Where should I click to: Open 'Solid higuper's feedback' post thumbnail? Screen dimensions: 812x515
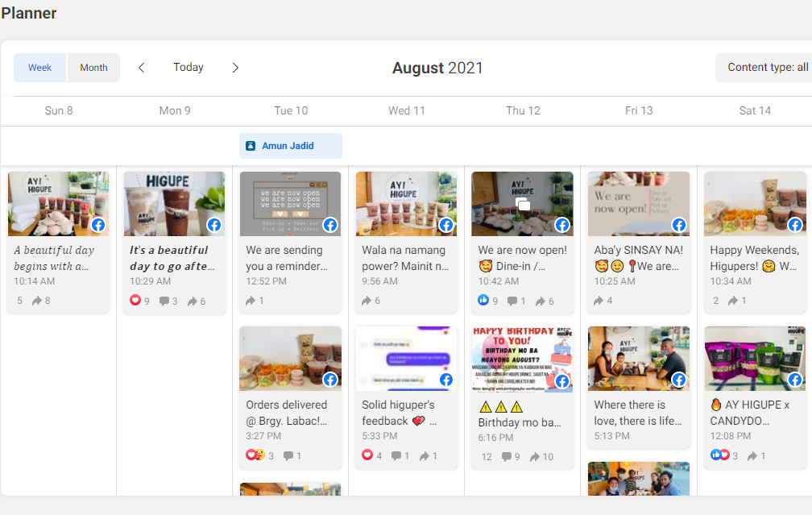407,359
